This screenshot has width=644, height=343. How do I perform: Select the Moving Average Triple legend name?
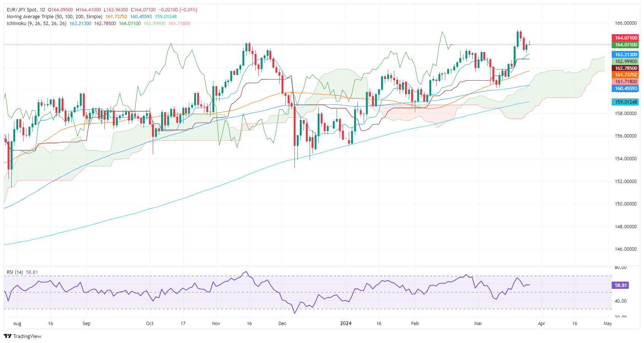tap(54, 17)
